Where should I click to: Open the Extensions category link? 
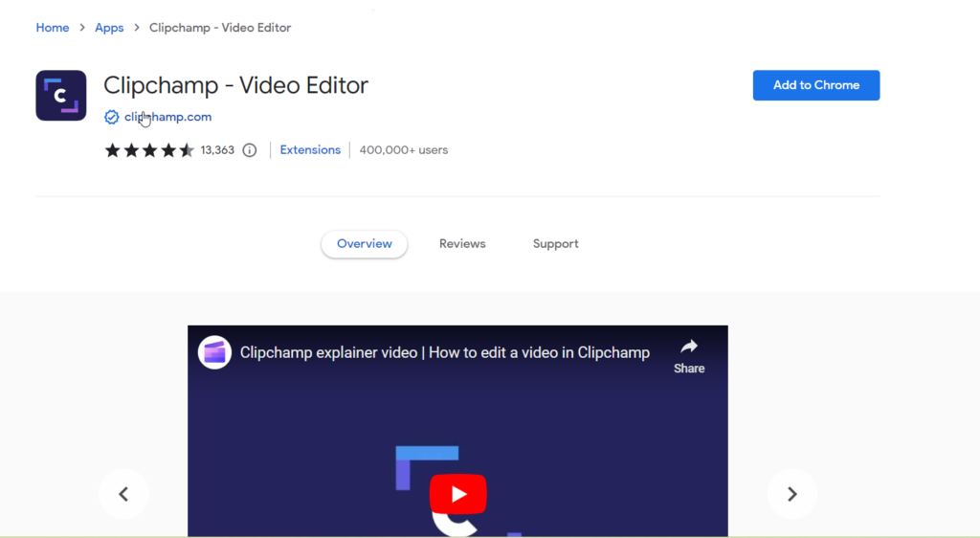pyautogui.click(x=310, y=150)
